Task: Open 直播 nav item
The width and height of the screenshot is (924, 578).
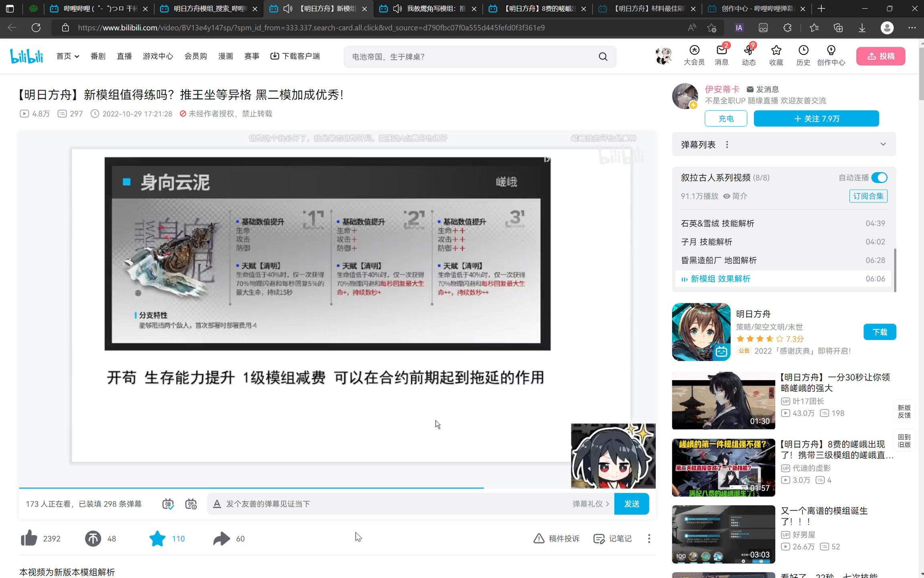Action: [x=124, y=56]
